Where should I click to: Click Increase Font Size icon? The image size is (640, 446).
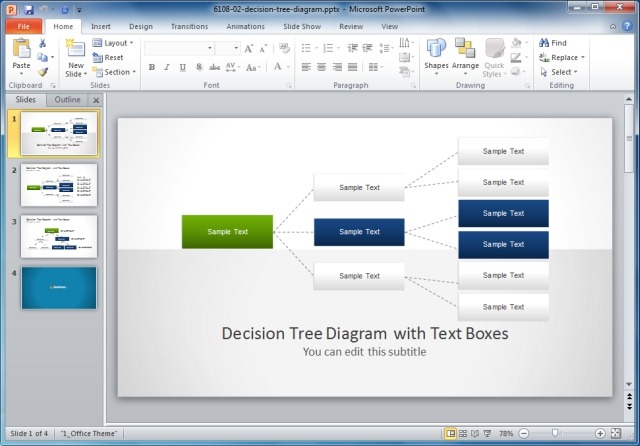coord(249,49)
